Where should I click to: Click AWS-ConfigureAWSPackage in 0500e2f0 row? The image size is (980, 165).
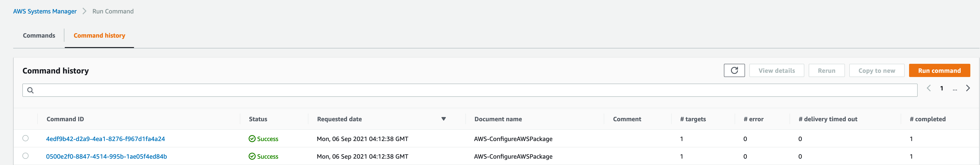[513, 156]
